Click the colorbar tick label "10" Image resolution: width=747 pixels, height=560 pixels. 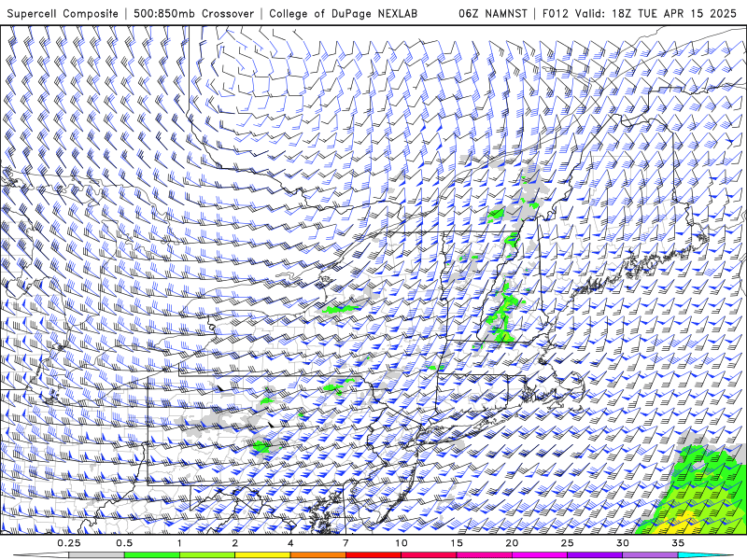point(402,543)
